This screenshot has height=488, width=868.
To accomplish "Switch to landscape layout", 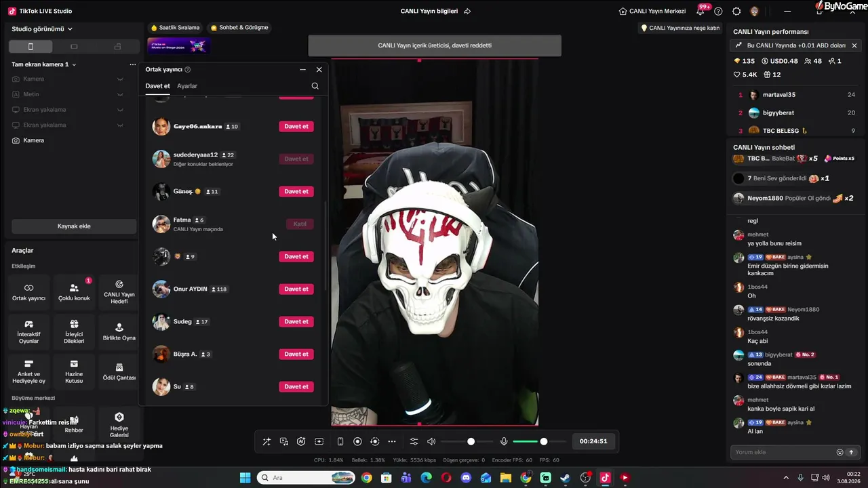I will (x=74, y=47).
